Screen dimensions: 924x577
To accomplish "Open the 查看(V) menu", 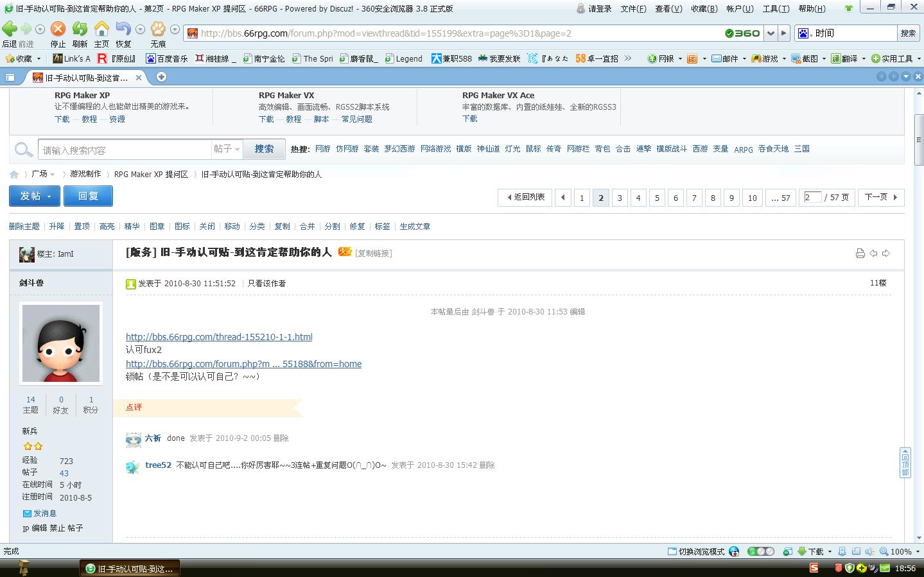I will [x=668, y=9].
